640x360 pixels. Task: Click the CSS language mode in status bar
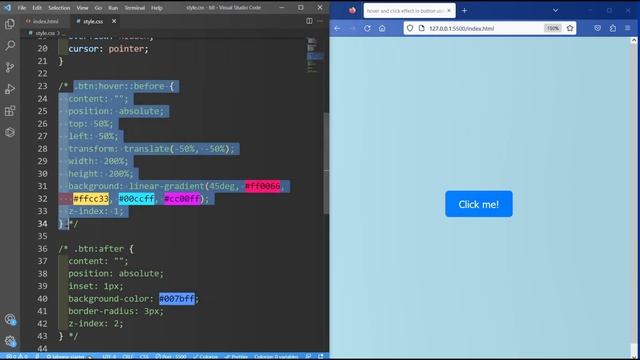(x=144, y=356)
